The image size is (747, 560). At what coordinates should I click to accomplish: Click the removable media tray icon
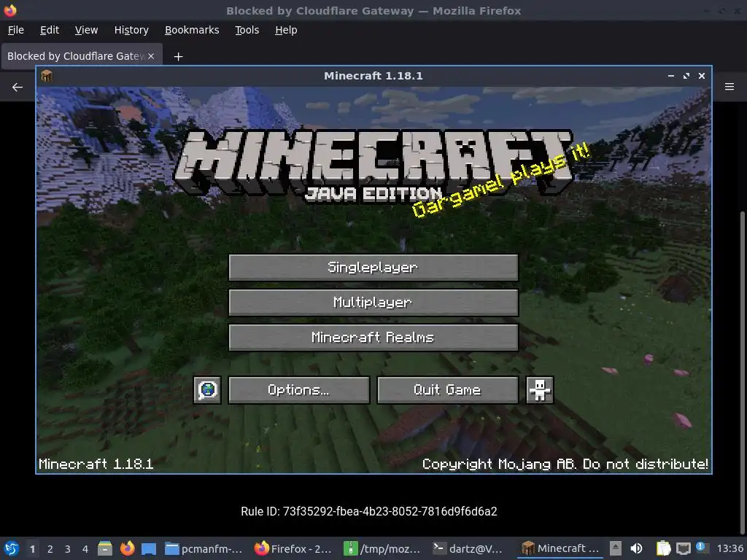click(x=616, y=548)
